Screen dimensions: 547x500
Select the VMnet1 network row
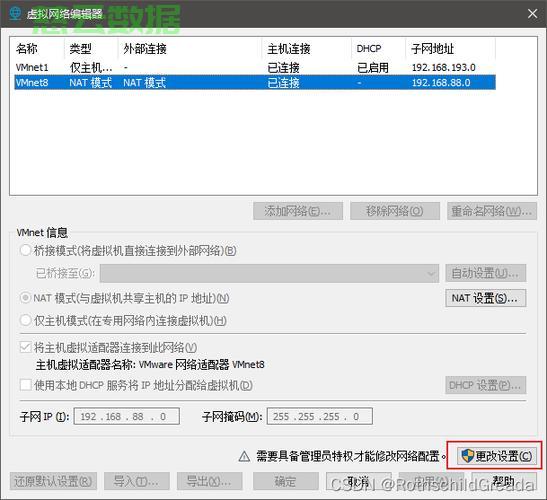pyautogui.click(x=255, y=67)
